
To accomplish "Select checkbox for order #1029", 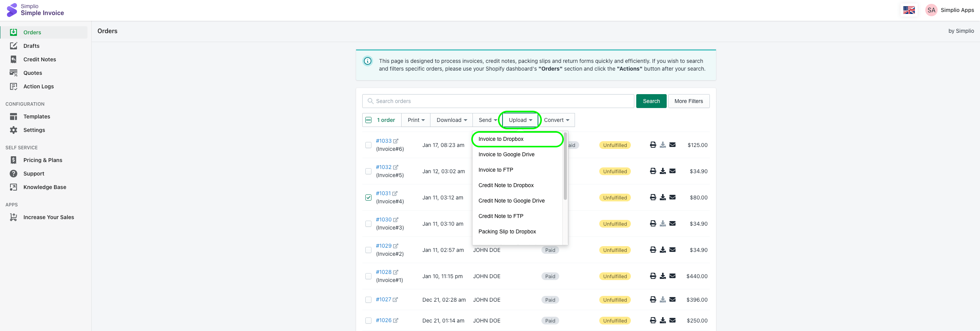I will (368, 250).
